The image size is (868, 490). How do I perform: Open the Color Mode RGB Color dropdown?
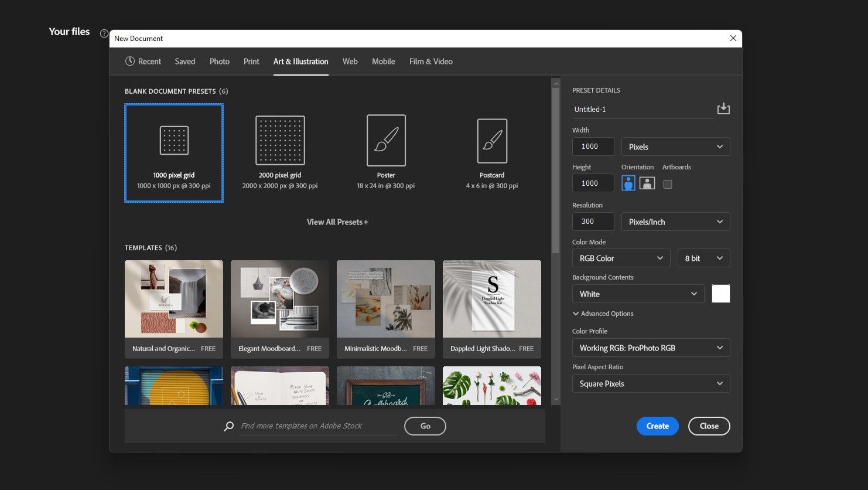pos(621,258)
